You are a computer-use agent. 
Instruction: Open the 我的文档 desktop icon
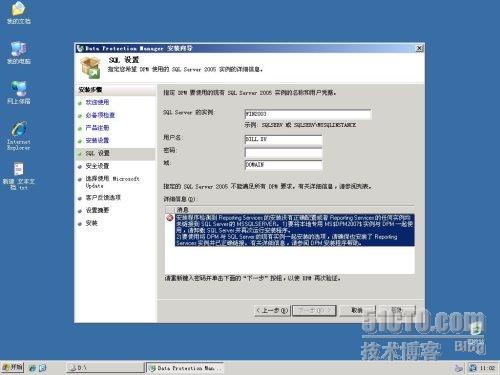[x=19, y=13]
